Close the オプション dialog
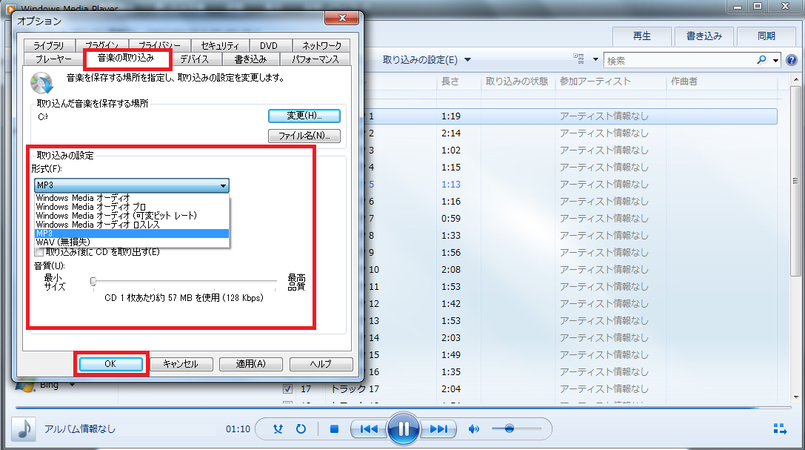This screenshot has width=805, height=450. click(342, 18)
